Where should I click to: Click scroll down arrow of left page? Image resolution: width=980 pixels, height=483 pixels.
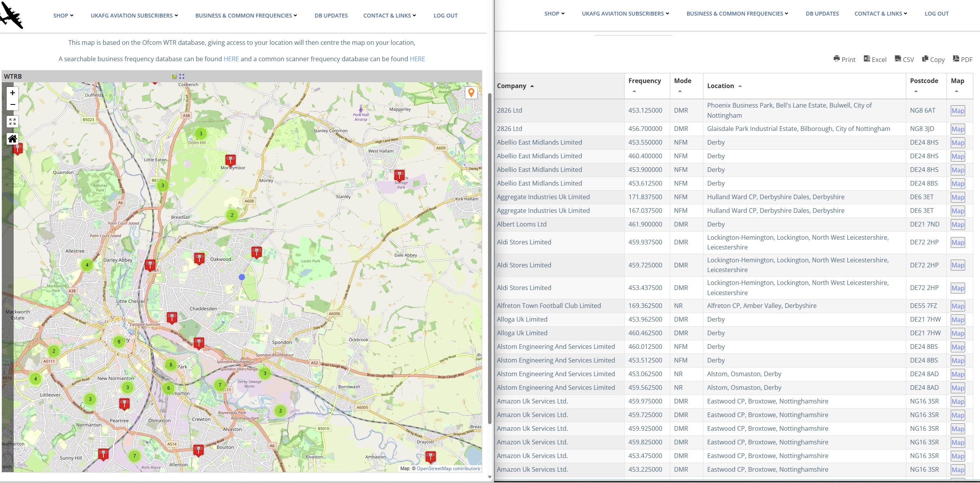coord(490,477)
